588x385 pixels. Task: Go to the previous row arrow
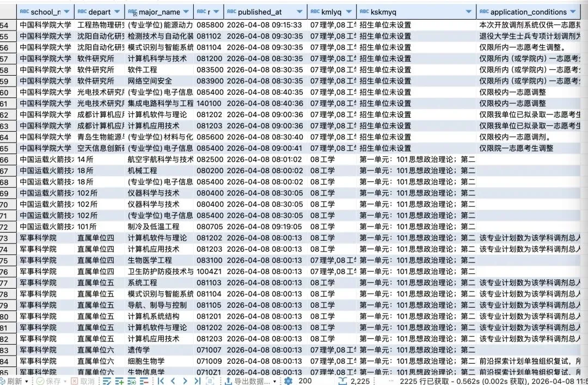[x=173, y=381]
